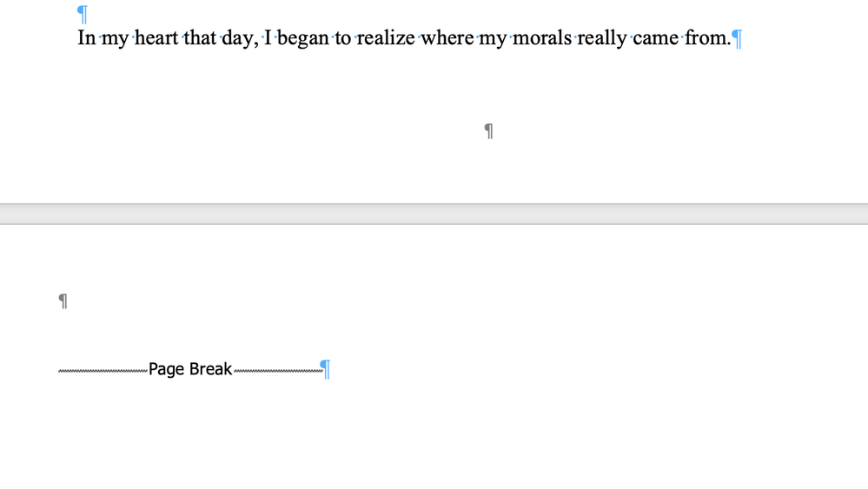Click the gray gap between the two pages
Viewport: 868px width, 489px height.
pyautogui.click(x=434, y=214)
